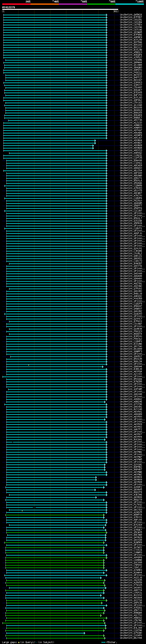Click the red 20% identity legend bar
Image resolution: width=146 pixels, height=644 pixels.
coord(16,4)
